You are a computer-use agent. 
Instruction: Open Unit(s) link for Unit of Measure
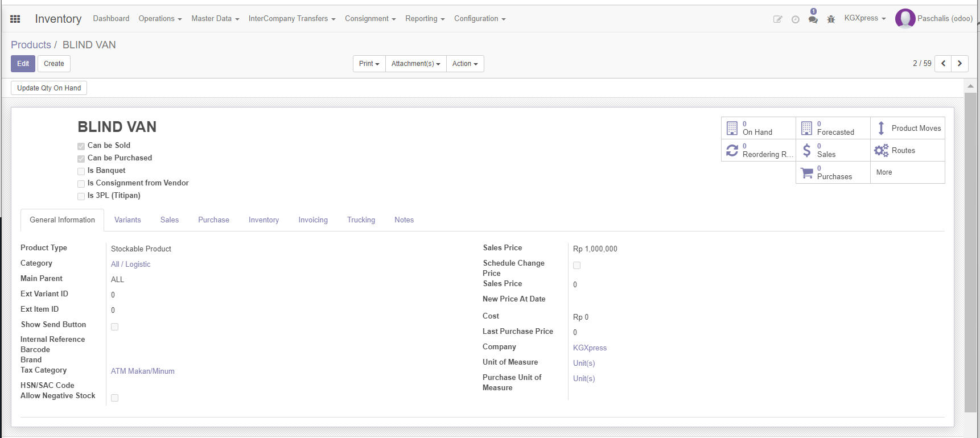click(x=584, y=363)
